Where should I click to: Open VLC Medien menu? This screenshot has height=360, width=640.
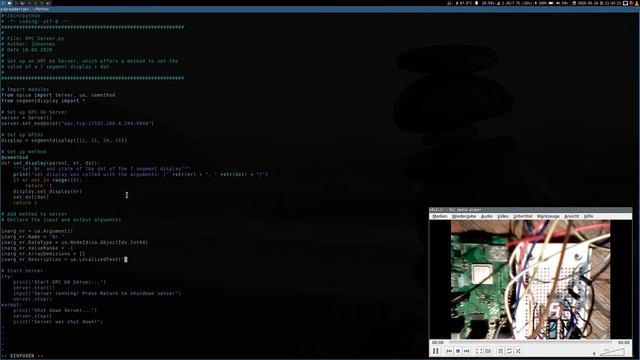click(x=440, y=216)
